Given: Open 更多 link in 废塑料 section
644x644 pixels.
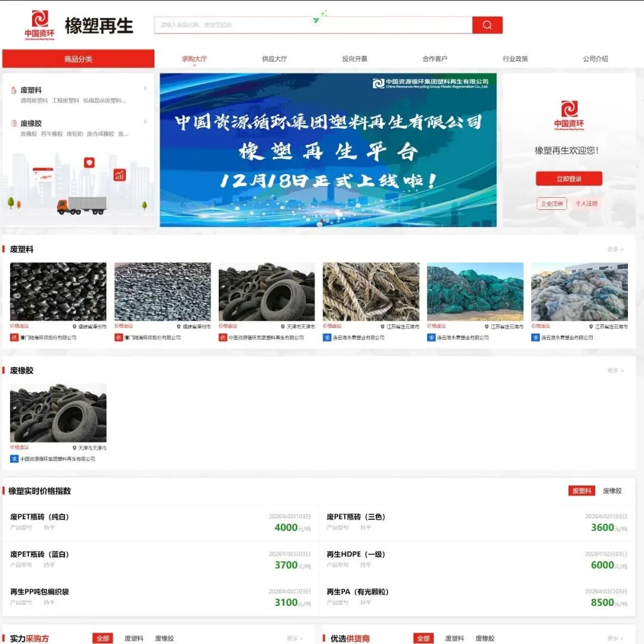Looking at the screenshot, I should [615, 249].
